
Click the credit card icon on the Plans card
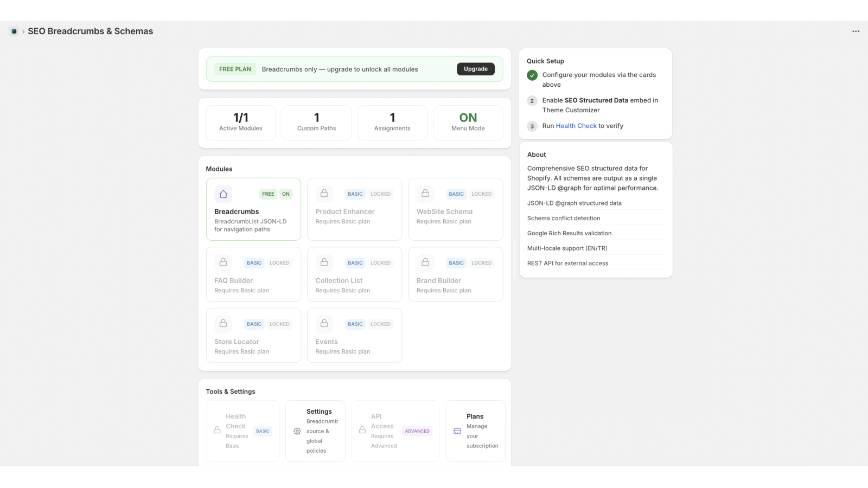(x=456, y=431)
